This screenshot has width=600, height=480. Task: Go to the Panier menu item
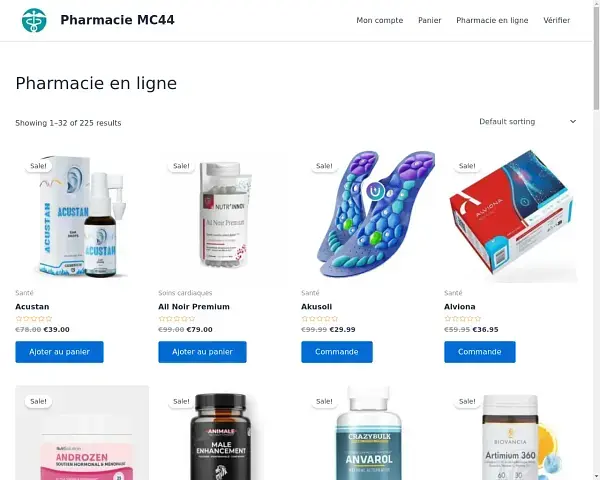[x=429, y=20]
